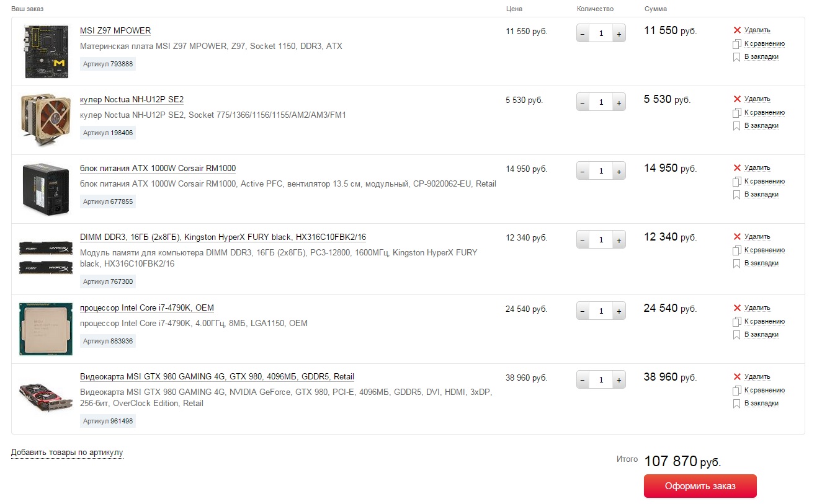Screen dimensions: 822x504
Task: Click quantity field for Kingston HyperX memory
Action: (x=601, y=240)
